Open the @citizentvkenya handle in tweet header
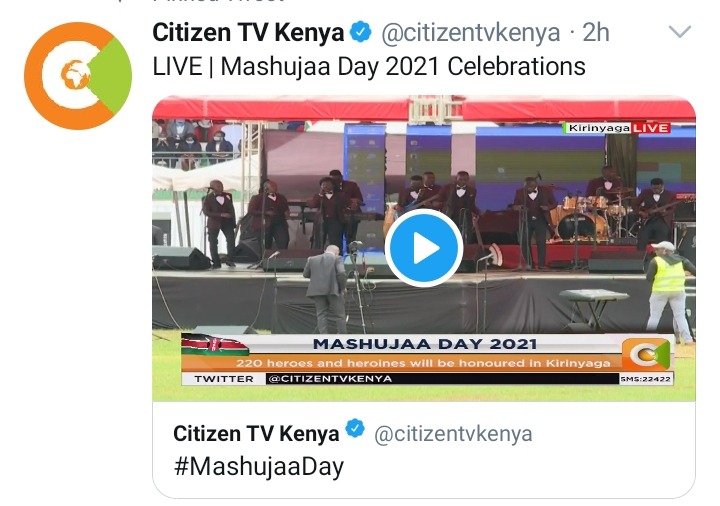 (x=471, y=33)
